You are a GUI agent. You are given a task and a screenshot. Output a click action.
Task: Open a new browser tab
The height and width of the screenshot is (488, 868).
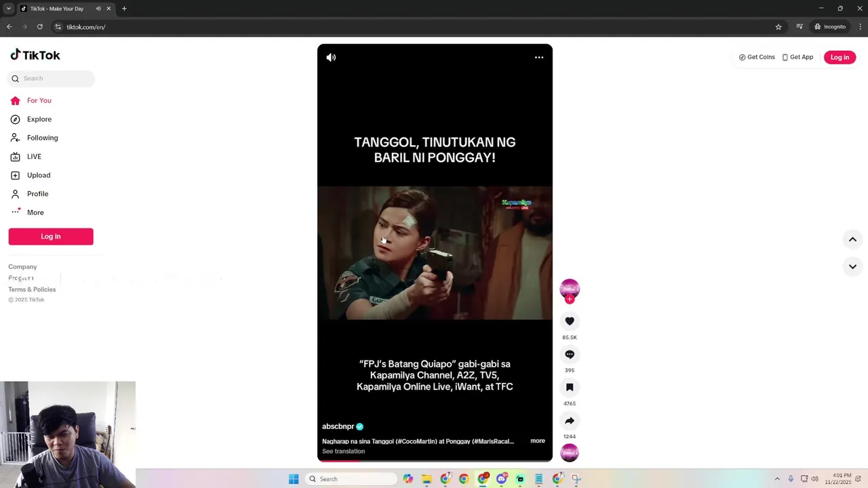tap(124, 9)
